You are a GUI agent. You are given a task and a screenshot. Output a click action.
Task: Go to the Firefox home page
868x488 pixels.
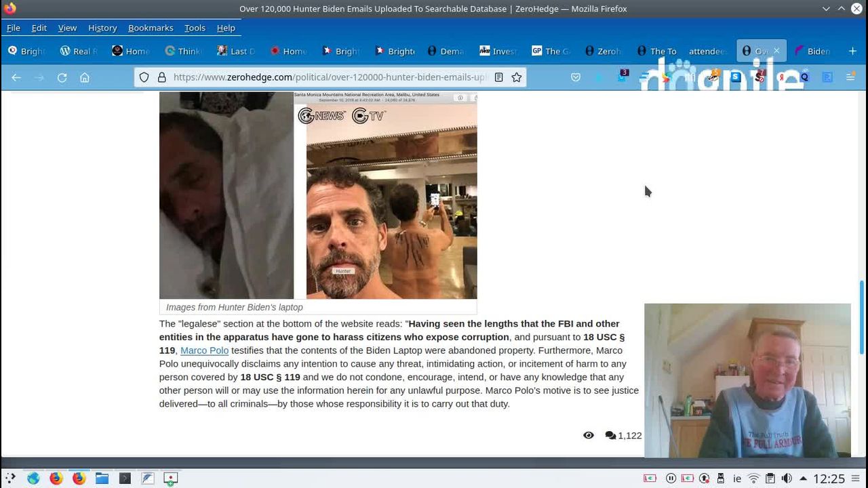coord(85,78)
